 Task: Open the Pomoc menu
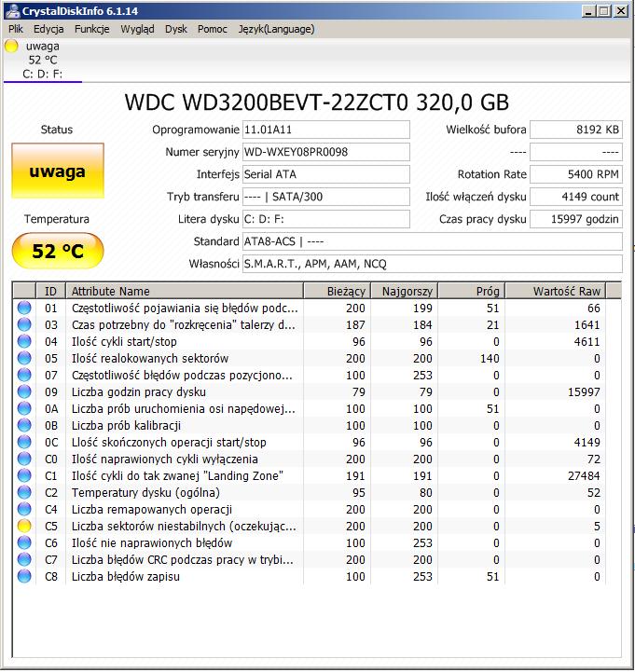click(213, 29)
